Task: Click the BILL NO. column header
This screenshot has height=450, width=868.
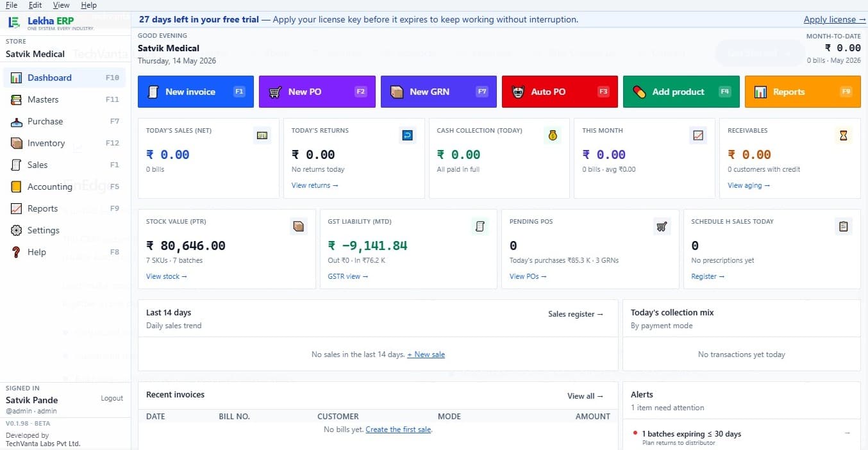Action: click(x=234, y=417)
